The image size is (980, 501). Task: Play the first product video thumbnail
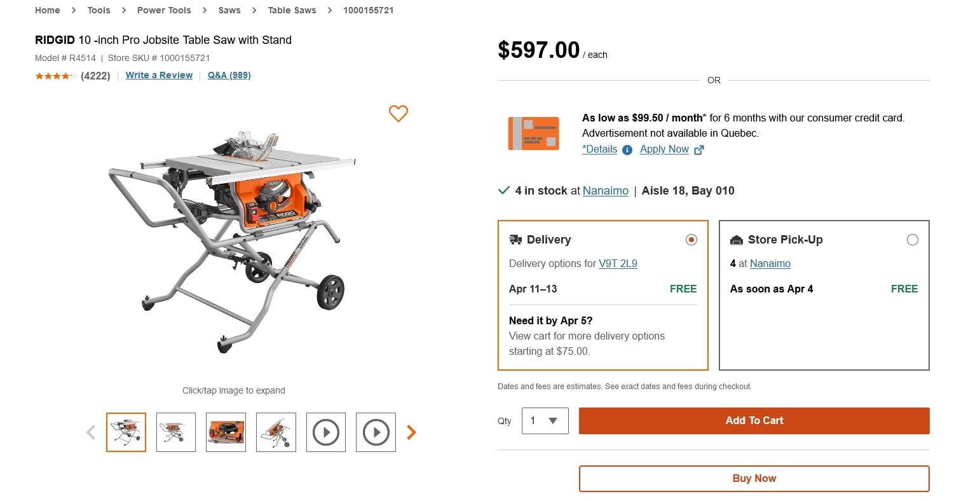point(326,432)
